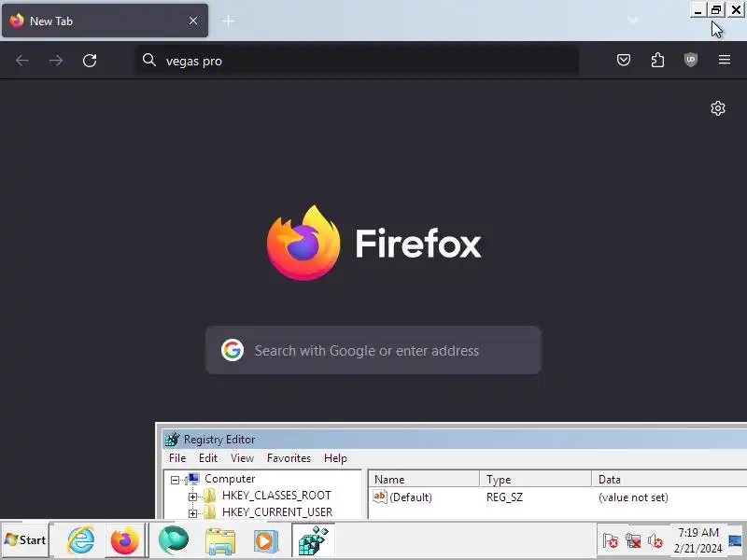
Task: Click the Registry Editor taskbar icon
Action: click(x=313, y=540)
